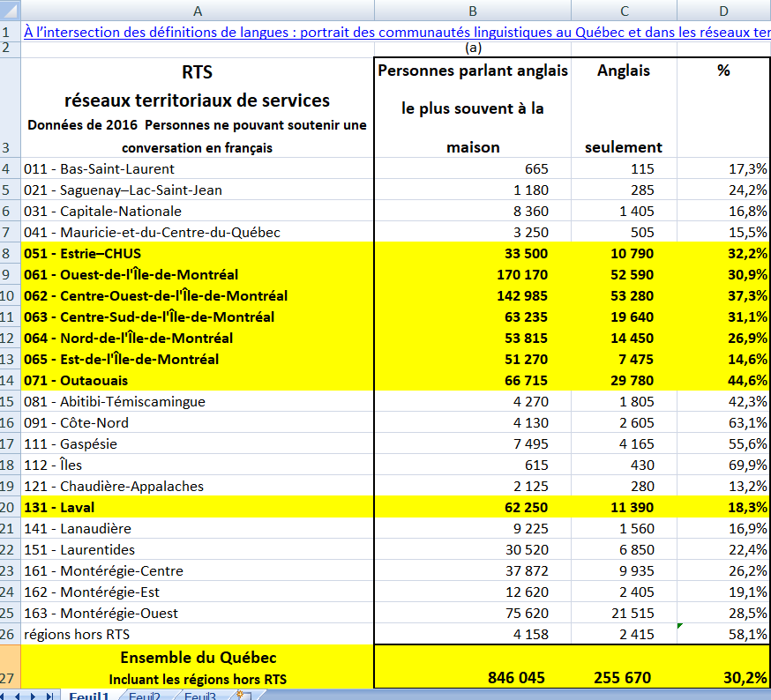
Task: Select cell '111 - Gaspésie'
Action: coord(198,443)
